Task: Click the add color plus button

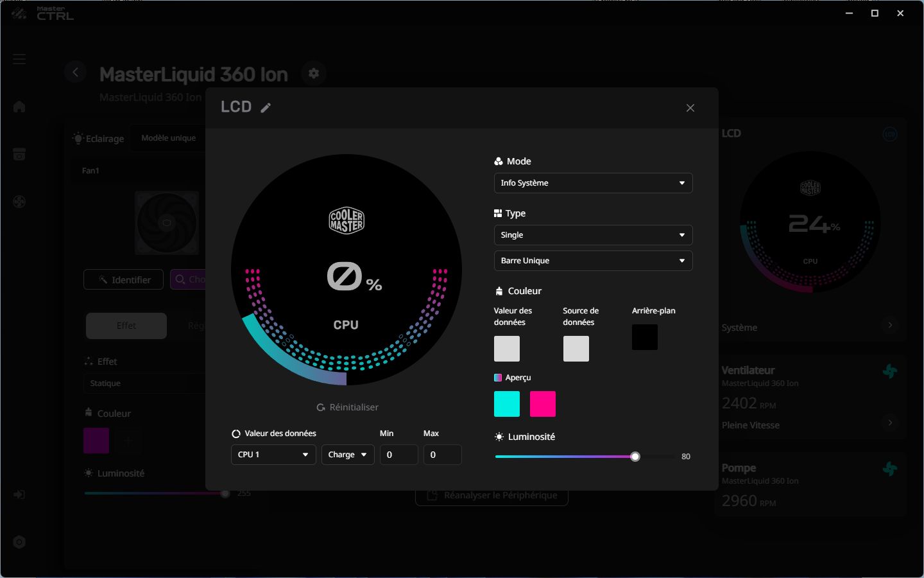Action: tap(128, 441)
